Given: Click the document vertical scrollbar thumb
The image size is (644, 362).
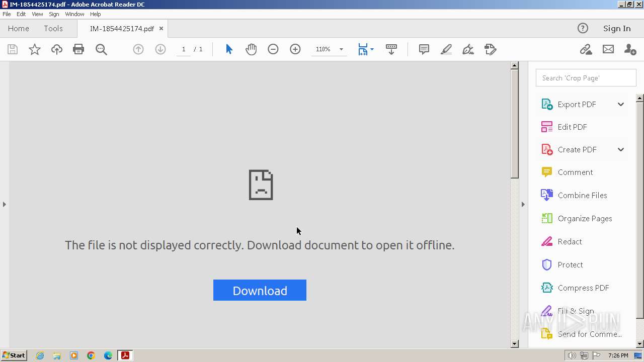Looking at the screenshot, I should click(x=514, y=123).
